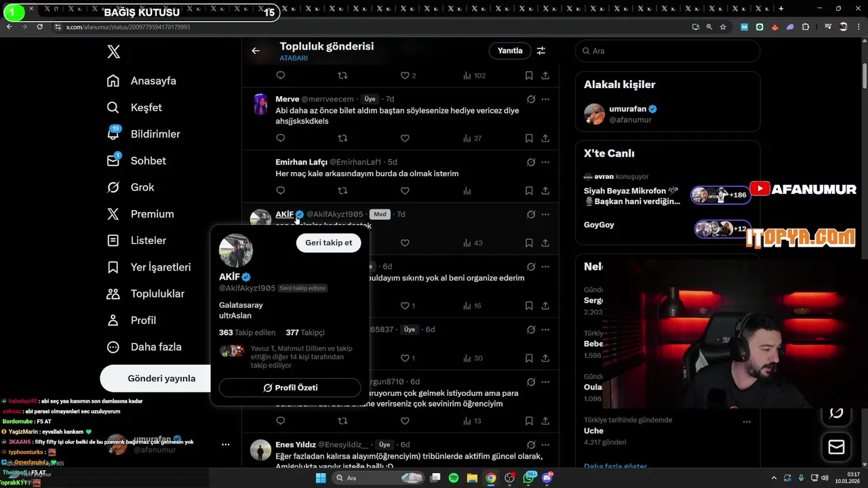
Task: Open Enes Yıldız profile name
Action: (296, 445)
